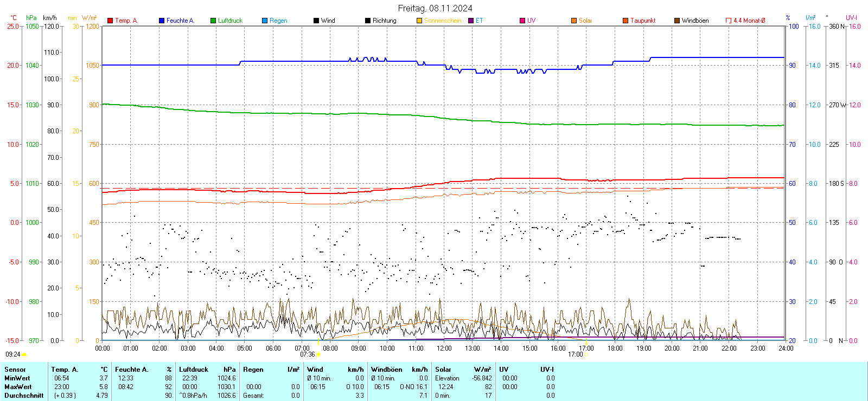Click the orange Solar legend square

pyautogui.click(x=574, y=21)
